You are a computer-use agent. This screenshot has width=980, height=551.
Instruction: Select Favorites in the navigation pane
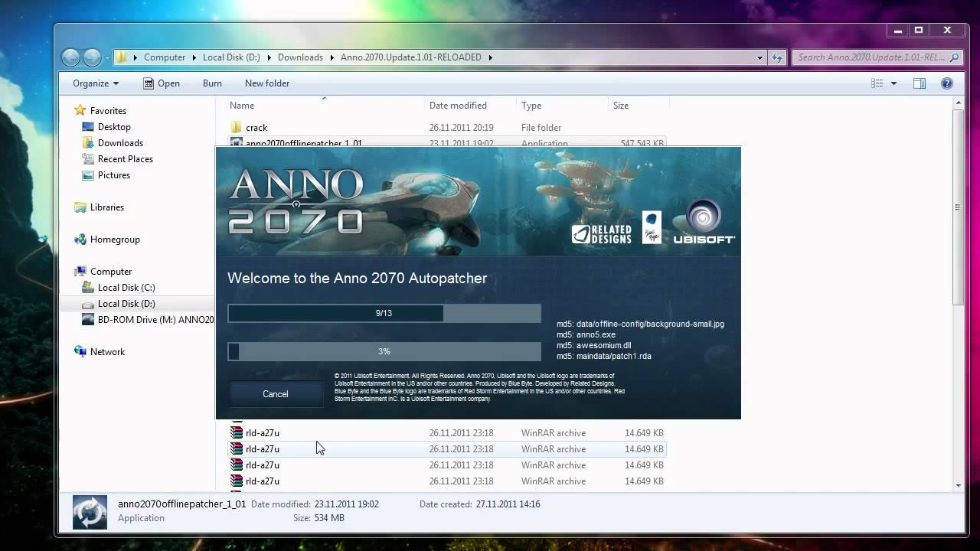[108, 111]
